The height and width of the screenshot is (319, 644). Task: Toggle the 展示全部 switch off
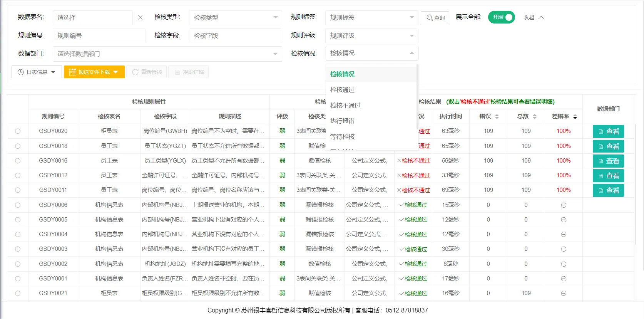point(501,17)
